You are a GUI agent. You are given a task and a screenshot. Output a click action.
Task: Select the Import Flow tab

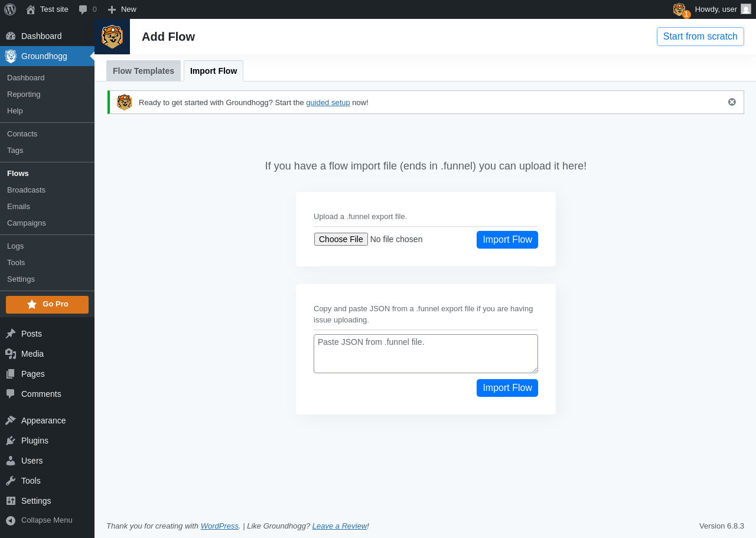point(213,71)
